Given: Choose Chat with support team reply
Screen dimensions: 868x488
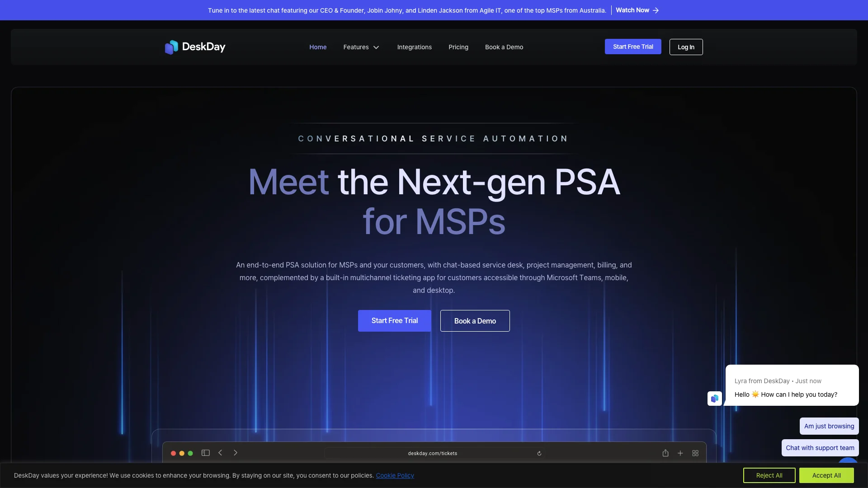Looking at the screenshot, I should [820, 448].
